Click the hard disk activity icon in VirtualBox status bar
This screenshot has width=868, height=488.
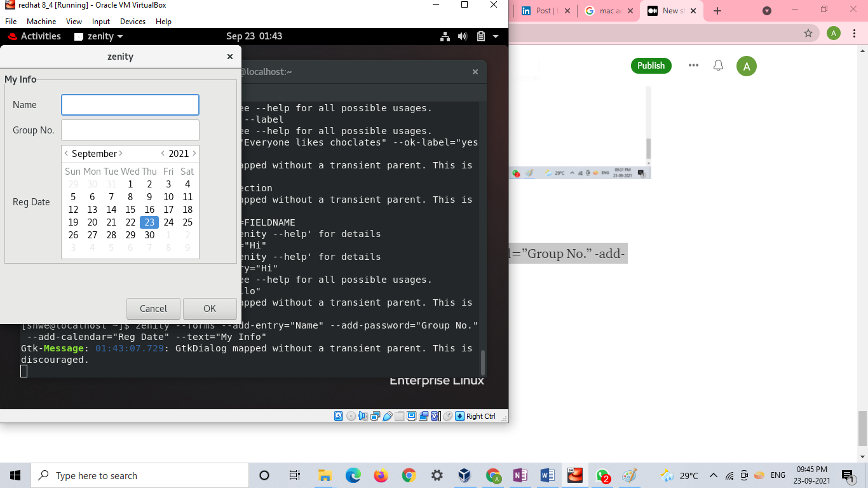point(337,416)
